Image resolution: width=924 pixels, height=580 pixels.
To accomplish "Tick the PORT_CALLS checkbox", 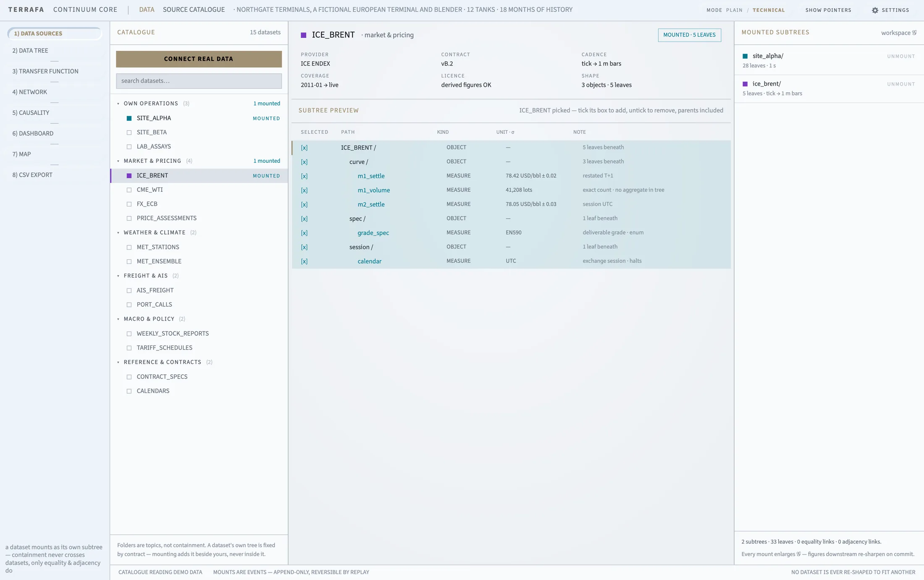I will click(129, 305).
